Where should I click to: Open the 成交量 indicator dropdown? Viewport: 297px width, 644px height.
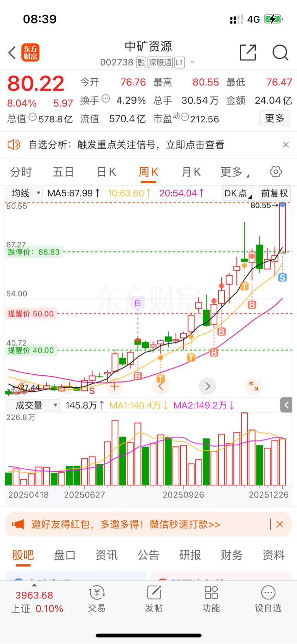point(33,405)
